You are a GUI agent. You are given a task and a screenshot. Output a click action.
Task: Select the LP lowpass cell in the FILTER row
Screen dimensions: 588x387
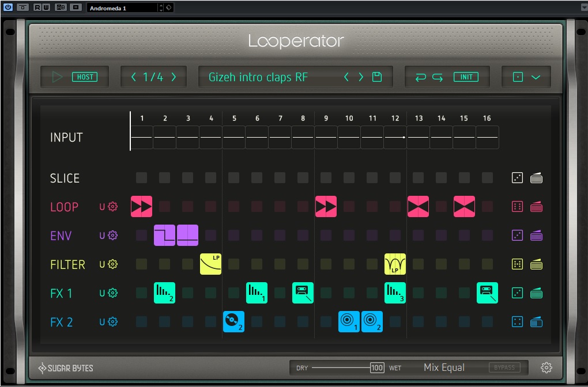210,264
